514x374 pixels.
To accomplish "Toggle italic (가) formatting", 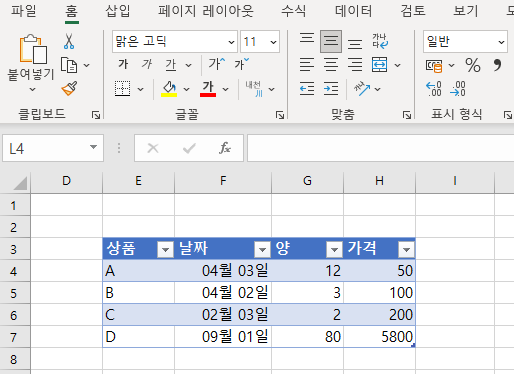I will point(147,64).
